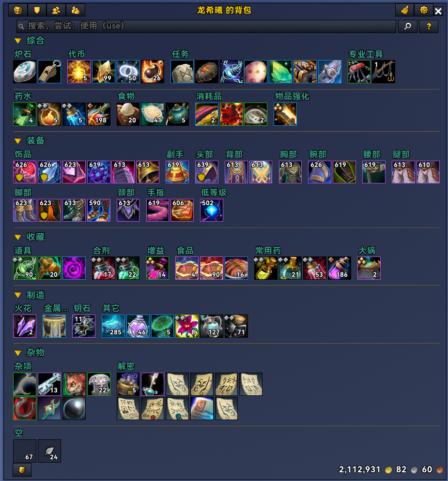This screenshot has width=448, height=481.
Task: Click the broom cleanup bags icon
Action: tap(405, 11)
